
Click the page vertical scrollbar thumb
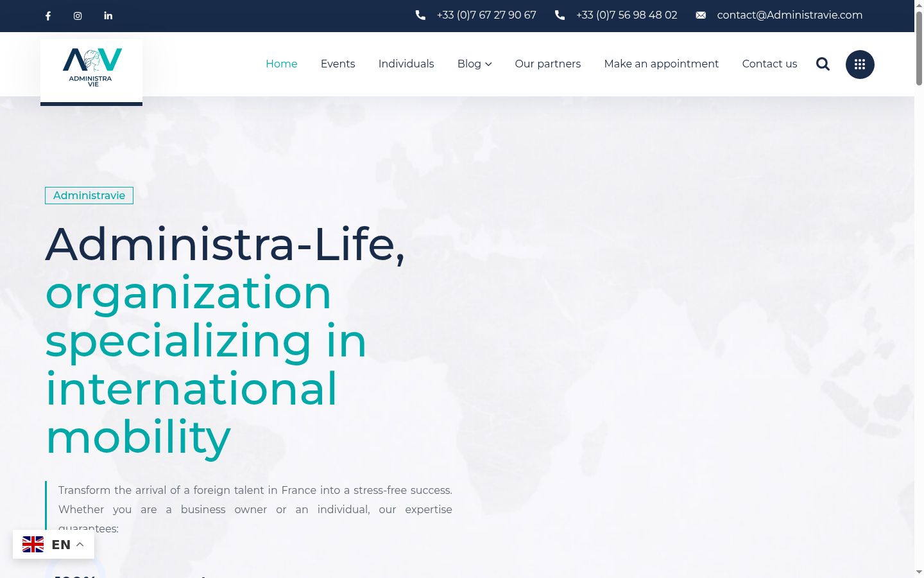pos(919,48)
